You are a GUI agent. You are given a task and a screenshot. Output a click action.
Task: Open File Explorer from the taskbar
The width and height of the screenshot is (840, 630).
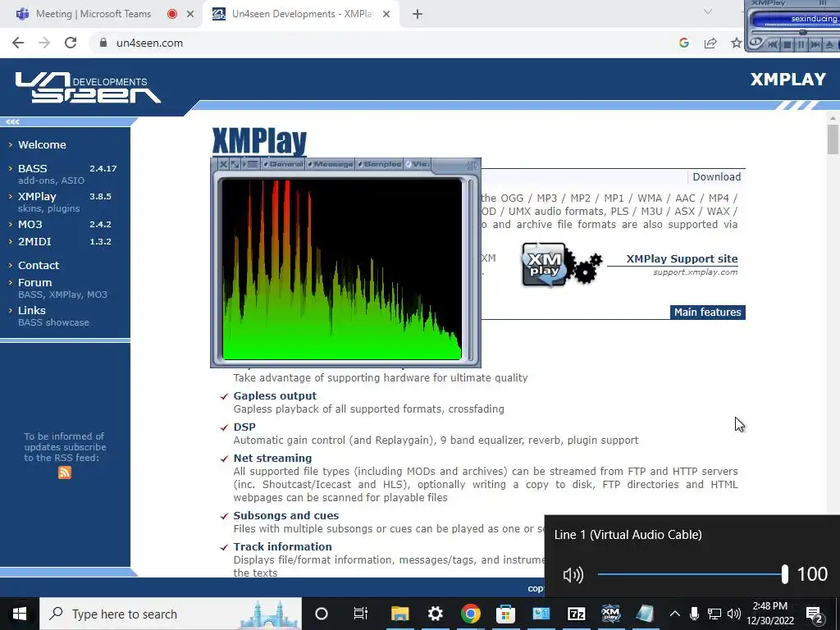tap(399, 614)
